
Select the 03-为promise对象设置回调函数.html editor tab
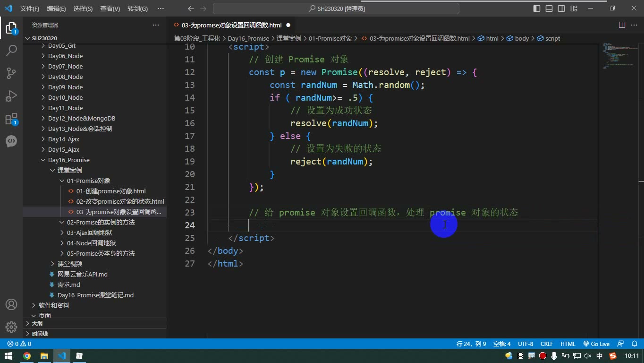pos(231,25)
